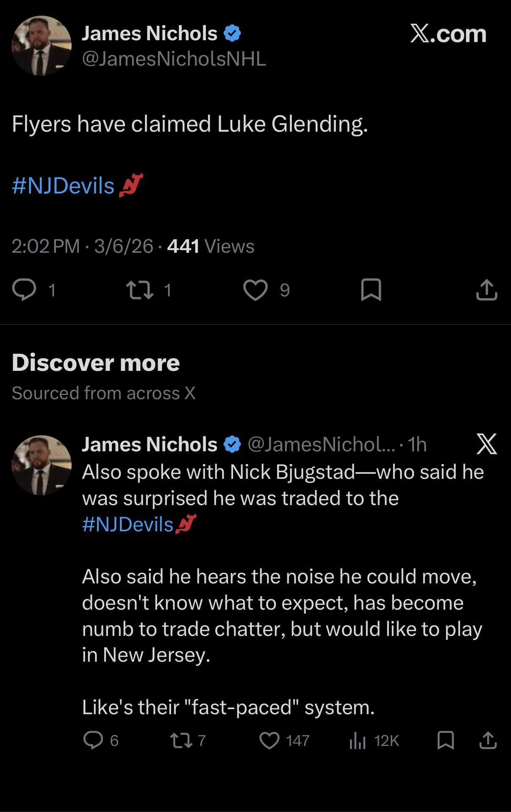The width and height of the screenshot is (511, 812).
Task: Open James Nichols' top profile picture
Action: tap(42, 46)
